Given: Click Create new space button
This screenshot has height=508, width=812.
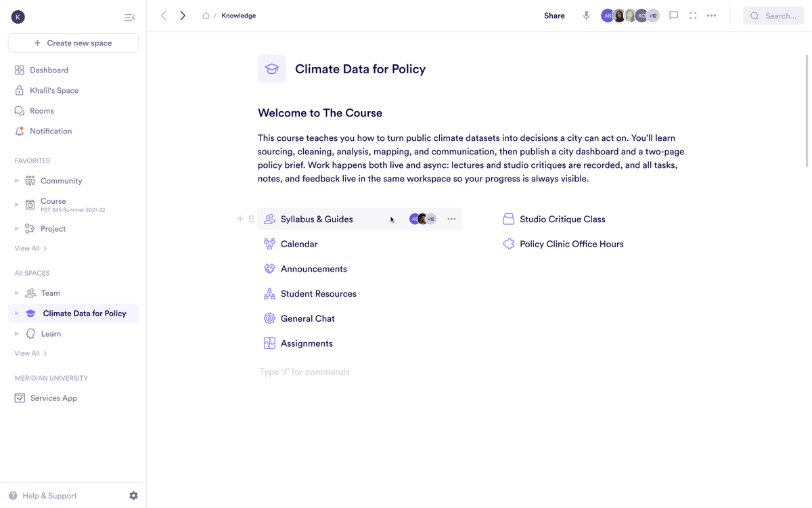Looking at the screenshot, I should click(73, 43).
